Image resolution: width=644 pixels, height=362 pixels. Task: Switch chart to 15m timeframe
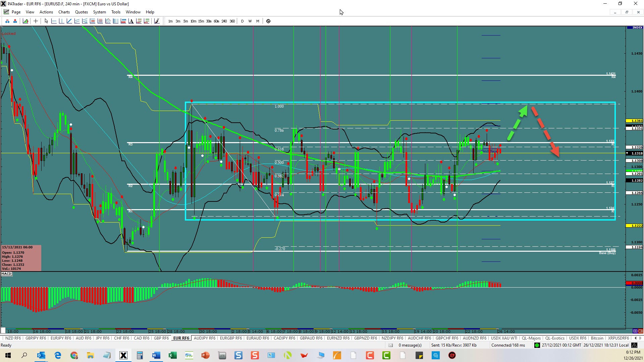pos(201,21)
